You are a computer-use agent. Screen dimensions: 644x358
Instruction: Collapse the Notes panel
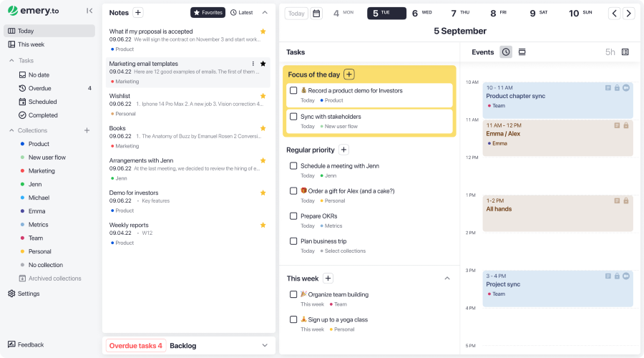tap(265, 13)
